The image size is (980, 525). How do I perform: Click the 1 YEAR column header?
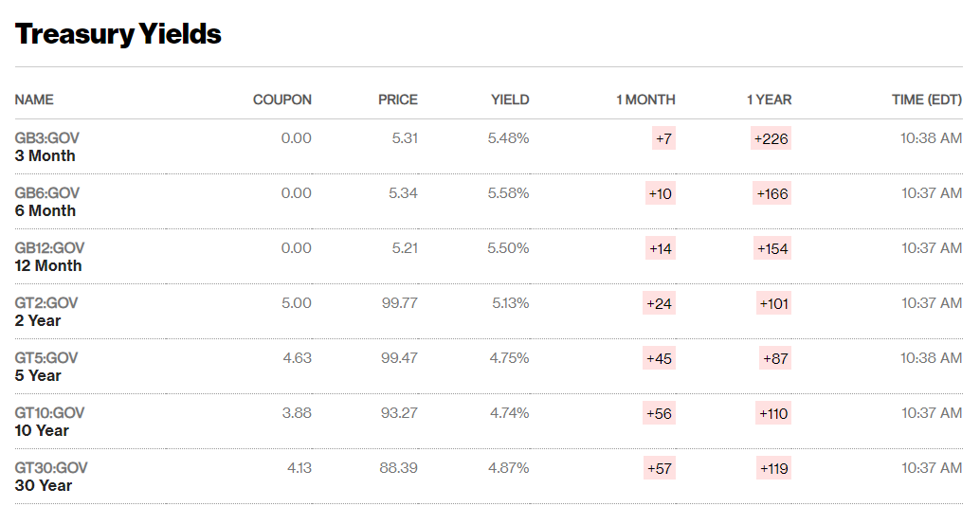coord(769,100)
